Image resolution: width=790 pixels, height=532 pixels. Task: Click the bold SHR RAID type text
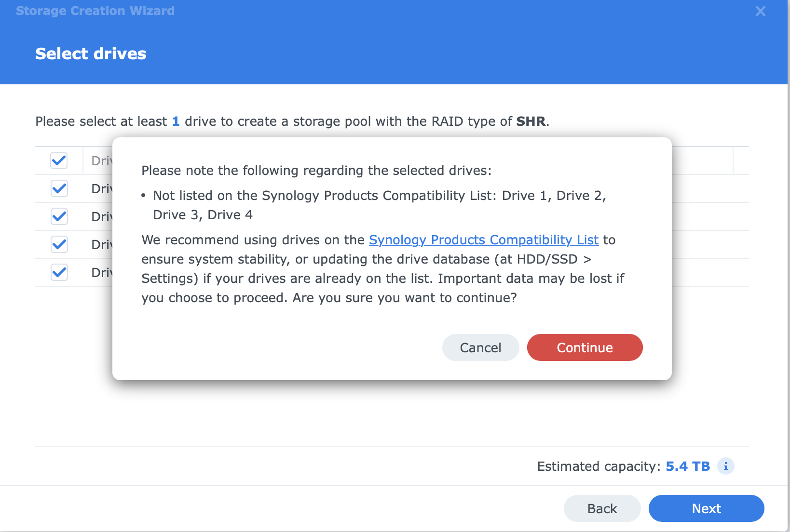(x=531, y=121)
